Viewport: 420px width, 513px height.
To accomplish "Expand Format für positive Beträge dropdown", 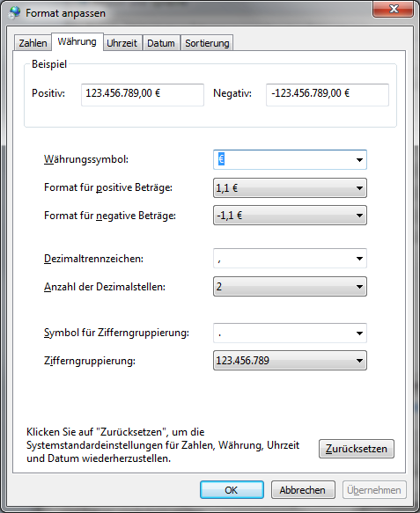I will coord(290,187).
